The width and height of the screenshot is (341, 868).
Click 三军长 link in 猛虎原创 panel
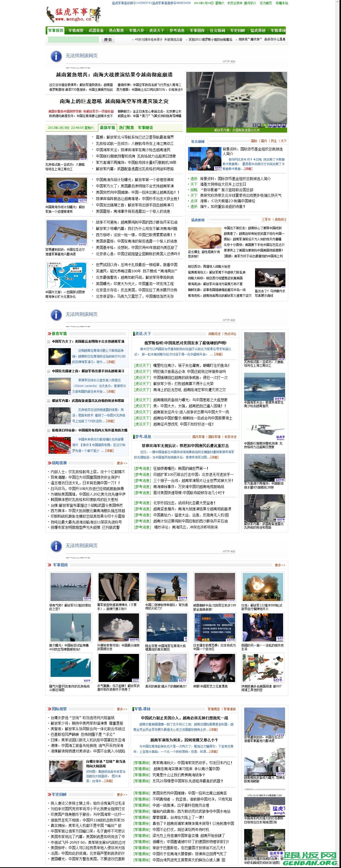pyautogui.click(x=266, y=219)
